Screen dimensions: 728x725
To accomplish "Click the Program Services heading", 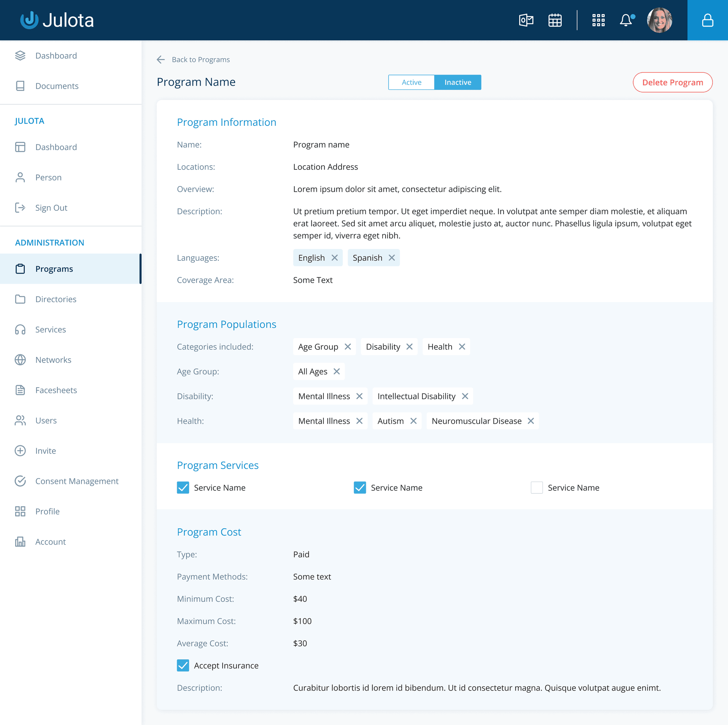I will 218,465.
